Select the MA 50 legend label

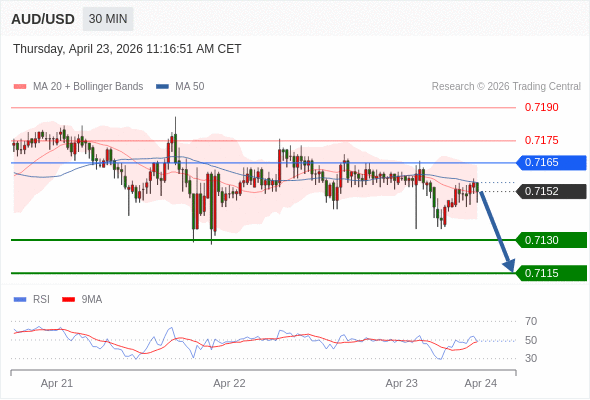pos(190,87)
